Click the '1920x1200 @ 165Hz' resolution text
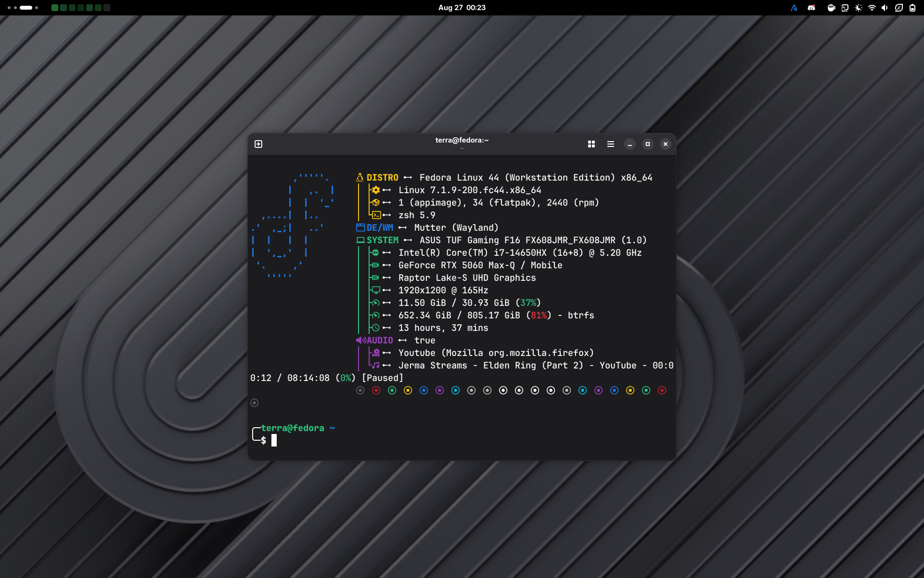 click(443, 290)
